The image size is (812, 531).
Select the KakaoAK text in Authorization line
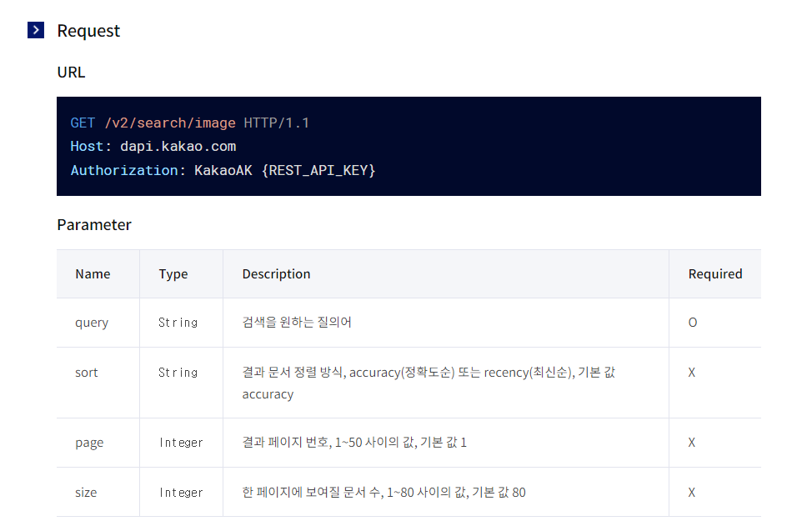[223, 170]
